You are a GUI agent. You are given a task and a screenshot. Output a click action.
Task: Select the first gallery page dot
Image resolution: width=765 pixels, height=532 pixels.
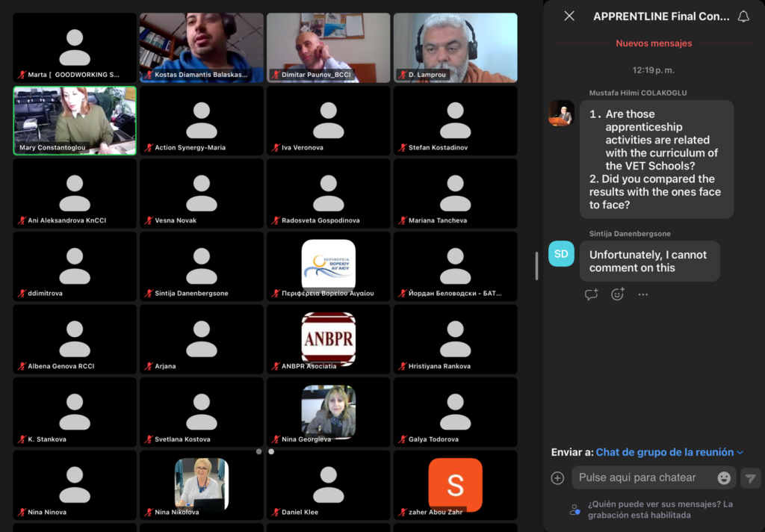click(258, 451)
